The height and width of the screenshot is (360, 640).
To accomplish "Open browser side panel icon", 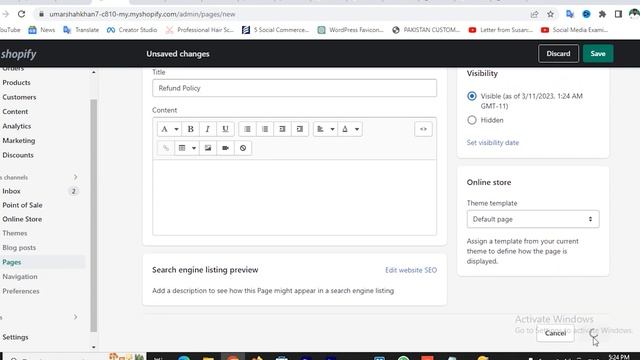I will click(x=618, y=14).
